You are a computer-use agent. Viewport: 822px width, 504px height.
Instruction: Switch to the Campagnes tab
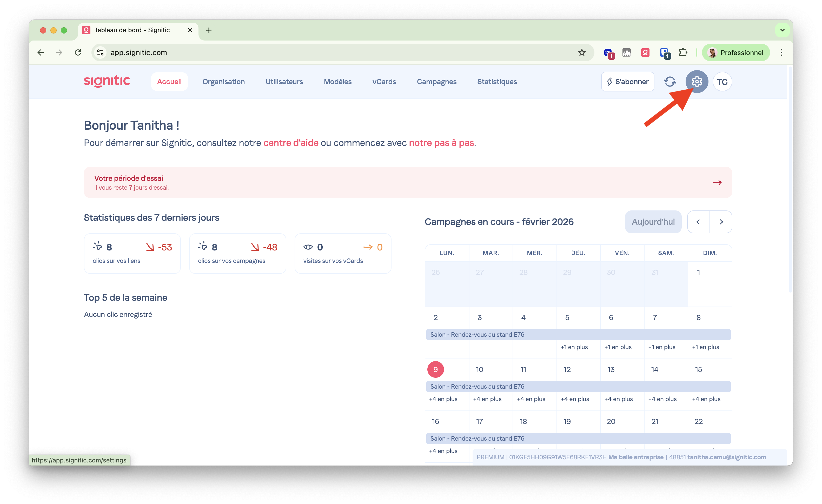point(436,82)
